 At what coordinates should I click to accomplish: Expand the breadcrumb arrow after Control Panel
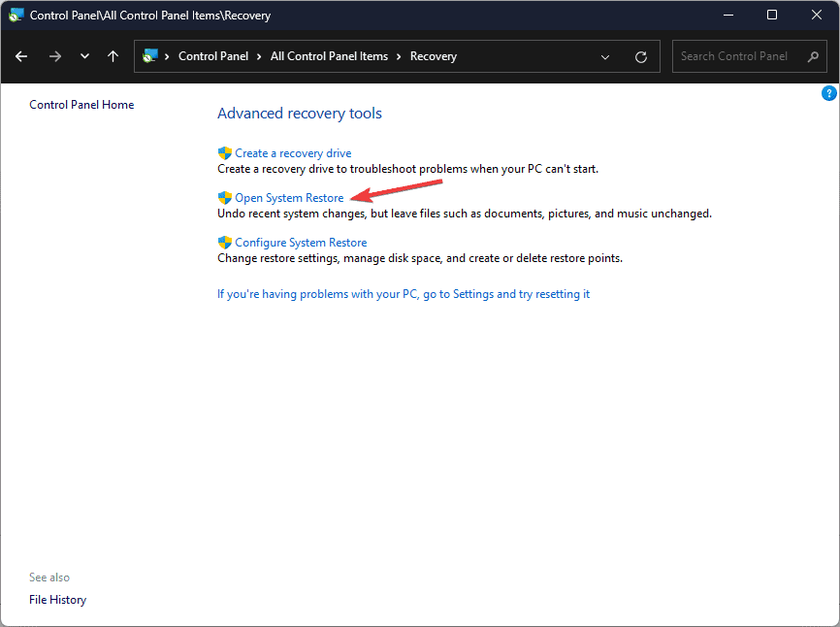[x=258, y=56]
